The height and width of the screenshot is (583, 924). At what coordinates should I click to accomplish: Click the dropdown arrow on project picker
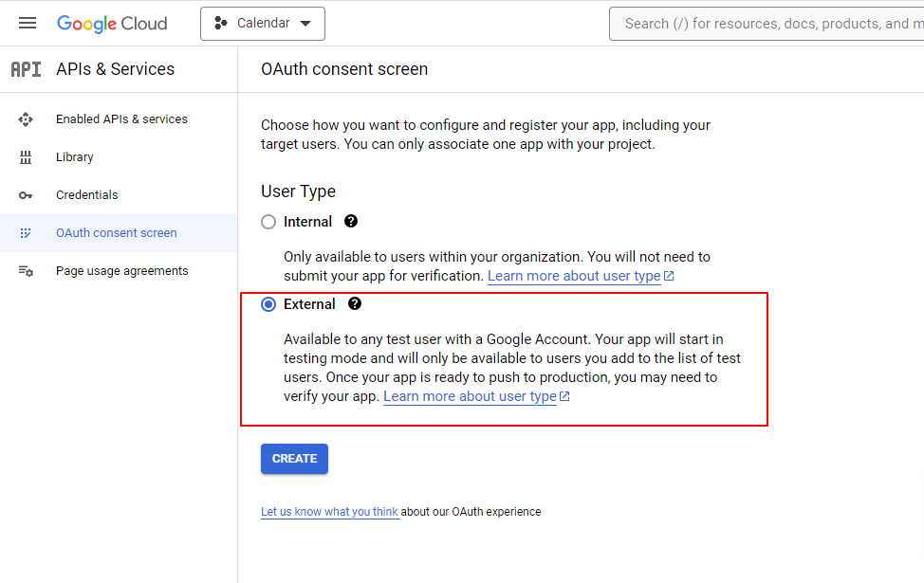pyautogui.click(x=305, y=24)
